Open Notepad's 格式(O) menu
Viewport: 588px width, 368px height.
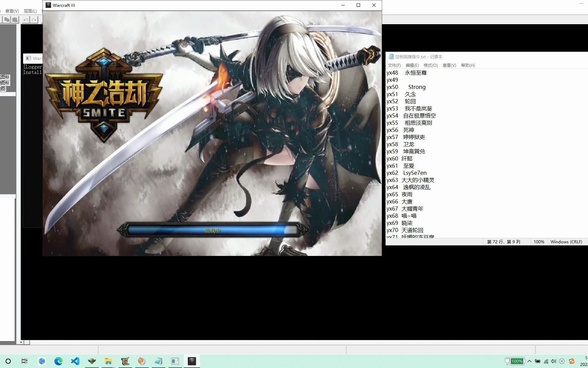[x=430, y=65]
